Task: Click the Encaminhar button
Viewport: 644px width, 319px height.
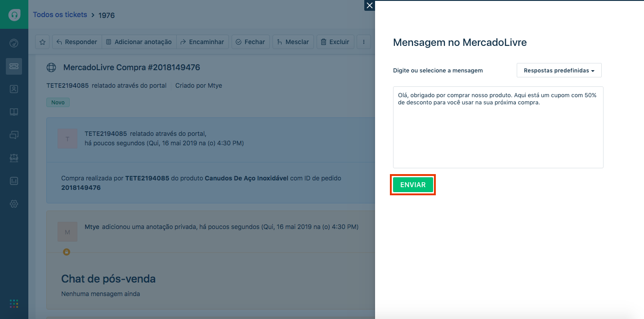Action: (x=202, y=42)
